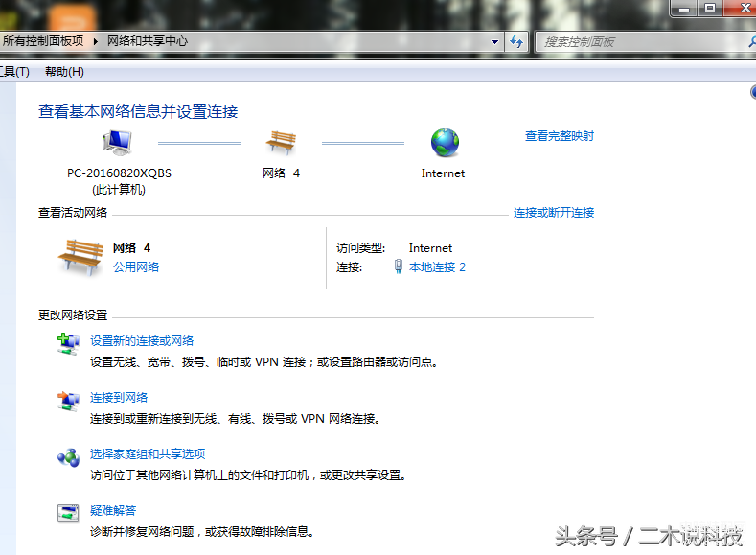The height and width of the screenshot is (555, 756).
Task: Minimize the window
Action: pos(684,8)
